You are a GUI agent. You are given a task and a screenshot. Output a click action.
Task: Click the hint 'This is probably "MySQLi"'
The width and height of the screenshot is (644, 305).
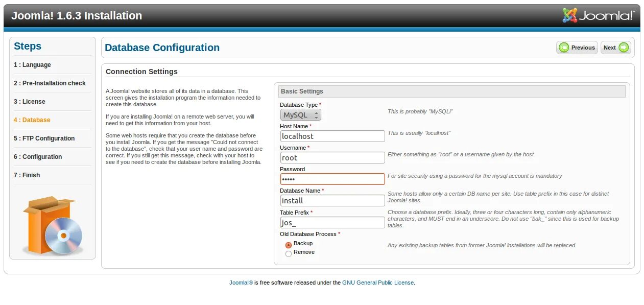pos(420,111)
